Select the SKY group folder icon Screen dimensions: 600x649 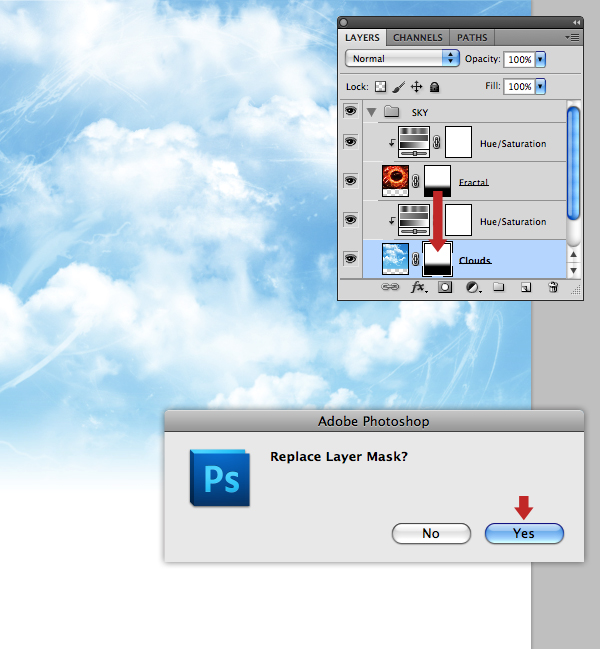coord(391,111)
